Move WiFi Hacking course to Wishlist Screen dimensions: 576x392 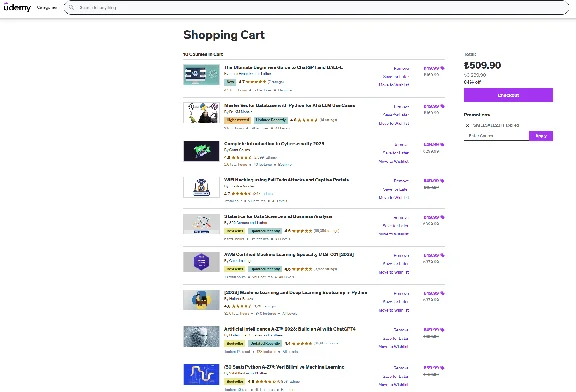coord(394,198)
